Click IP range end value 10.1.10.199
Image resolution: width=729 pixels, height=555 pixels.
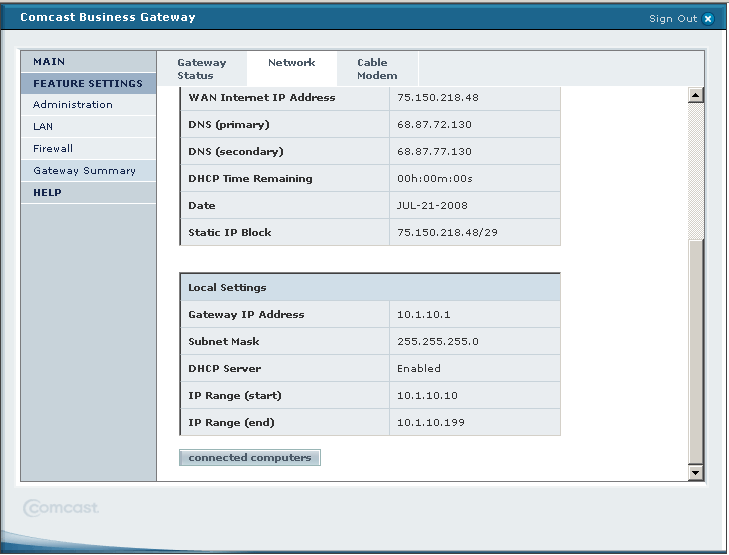[x=431, y=423]
